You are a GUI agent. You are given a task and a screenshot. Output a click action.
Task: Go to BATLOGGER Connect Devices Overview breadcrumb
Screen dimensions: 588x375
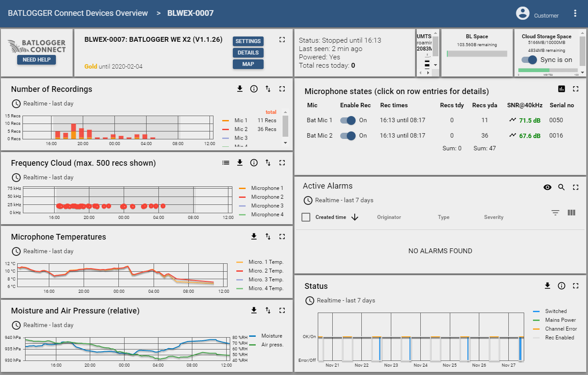[x=78, y=13]
